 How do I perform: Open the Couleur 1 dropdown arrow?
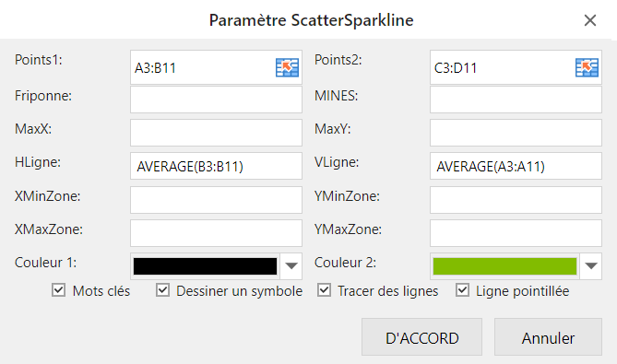[x=291, y=266]
